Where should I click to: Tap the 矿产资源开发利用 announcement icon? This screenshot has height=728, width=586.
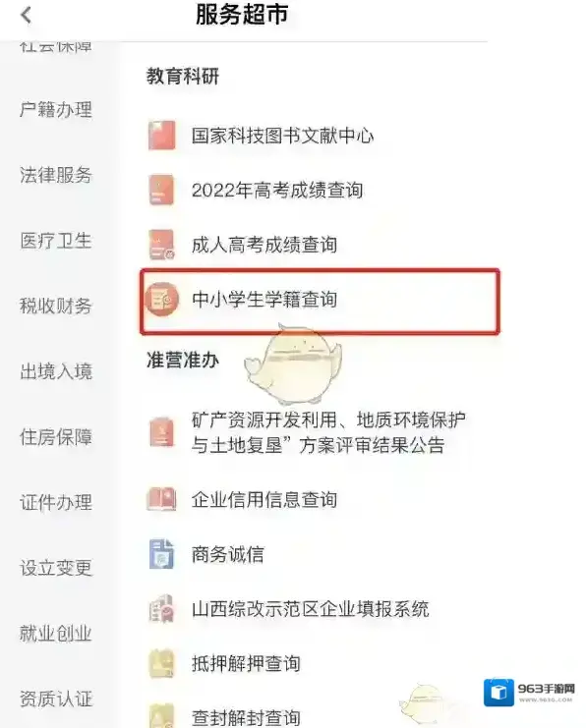[161, 432]
